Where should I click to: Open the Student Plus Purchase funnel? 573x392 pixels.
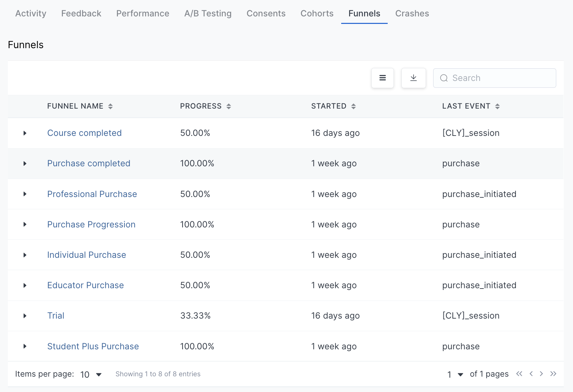tap(93, 346)
